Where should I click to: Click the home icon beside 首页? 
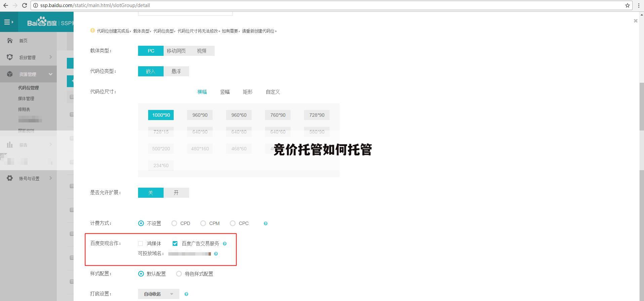[10, 41]
